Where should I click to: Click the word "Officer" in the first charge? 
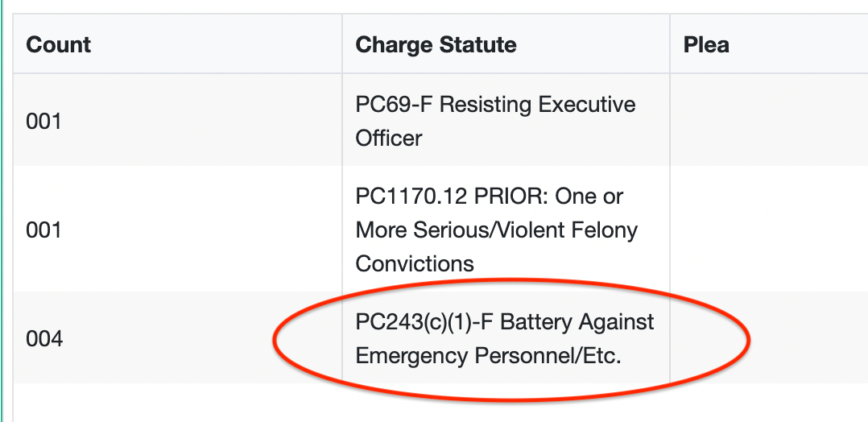point(389,139)
